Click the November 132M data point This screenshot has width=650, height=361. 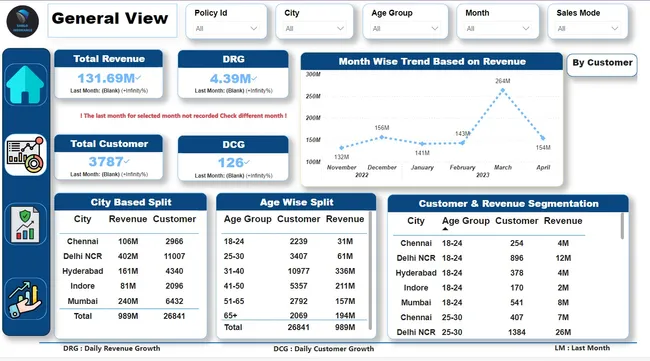click(342, 148)
